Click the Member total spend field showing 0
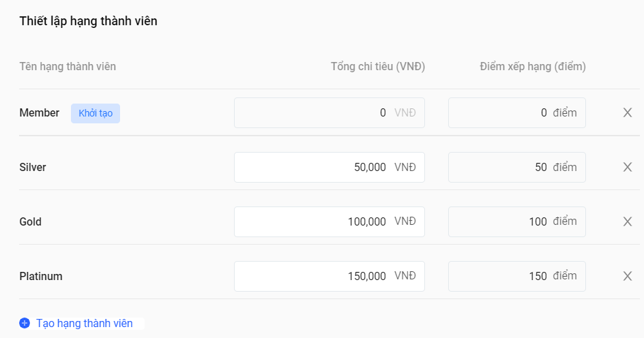The height and width of the screenshot is (338, 644). (330, 113)
